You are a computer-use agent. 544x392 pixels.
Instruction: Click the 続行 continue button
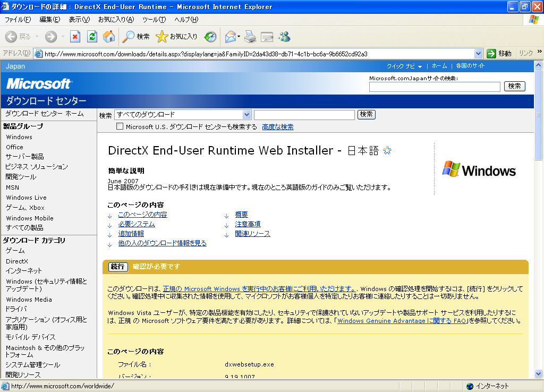[x=118, y=267]
